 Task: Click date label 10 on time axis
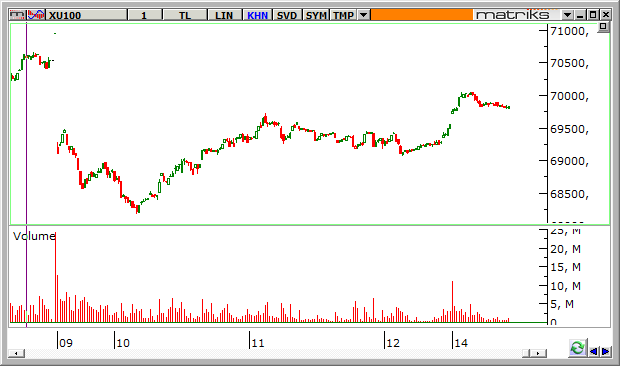coord(123,343)
